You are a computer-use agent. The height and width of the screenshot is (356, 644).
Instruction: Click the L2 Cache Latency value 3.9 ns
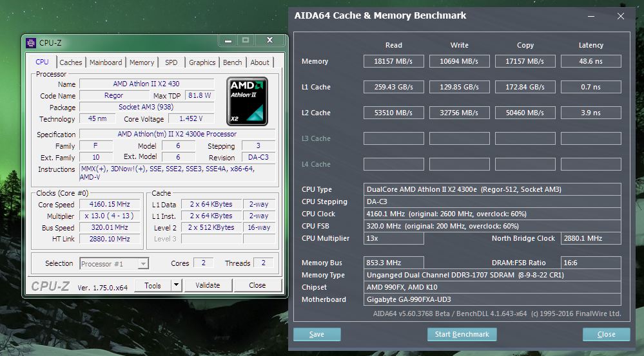coord(590,113)
